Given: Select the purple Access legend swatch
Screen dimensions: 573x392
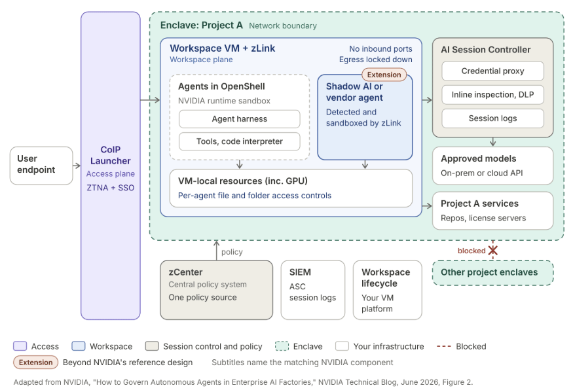Looking at the screenshot, I should [x=20, y=346].
